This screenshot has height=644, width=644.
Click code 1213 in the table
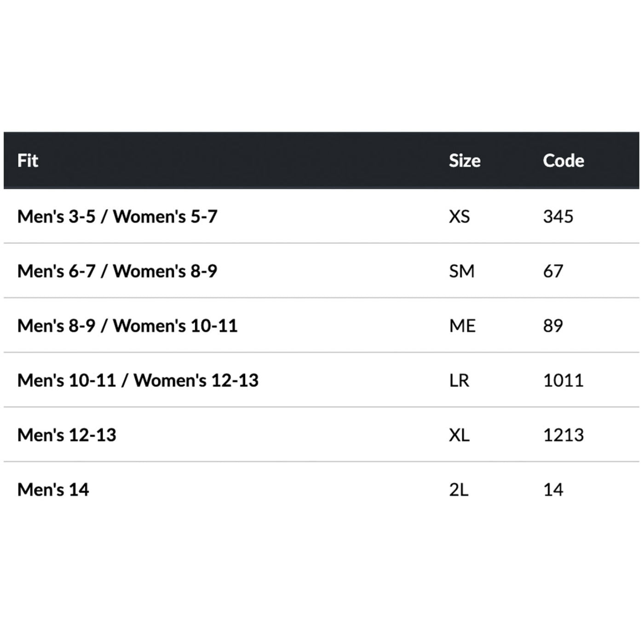point(563,435)
